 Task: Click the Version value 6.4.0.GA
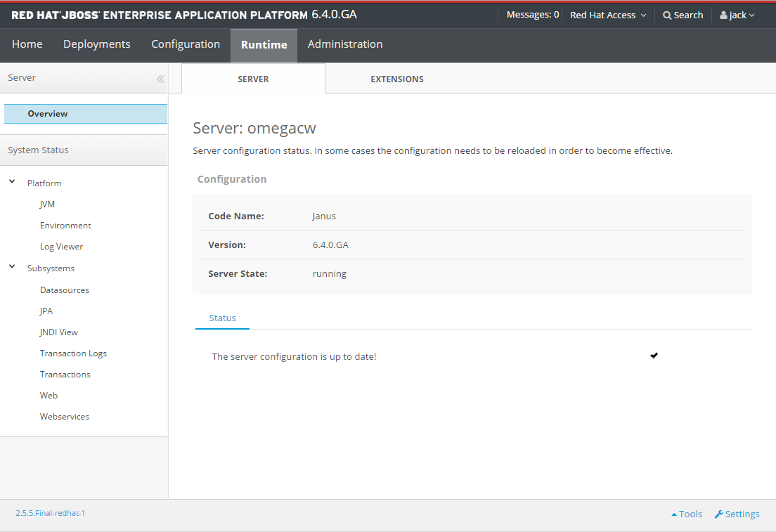click(x=330, y=245)
